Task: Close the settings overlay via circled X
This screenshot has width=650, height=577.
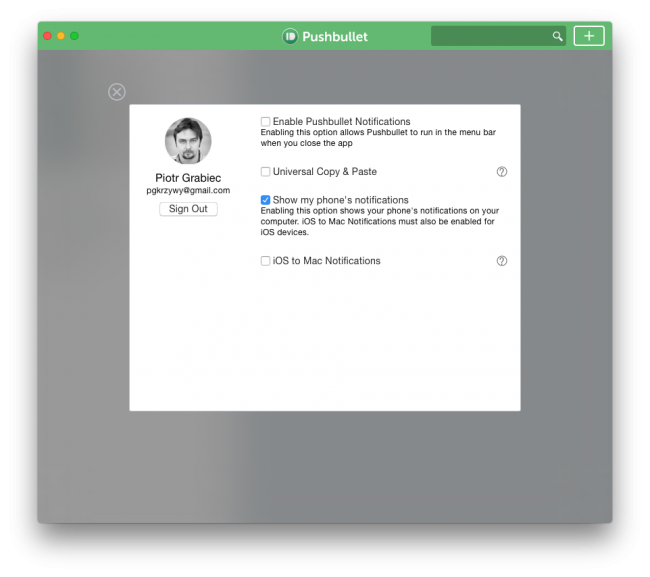Action: pos(117,92)
